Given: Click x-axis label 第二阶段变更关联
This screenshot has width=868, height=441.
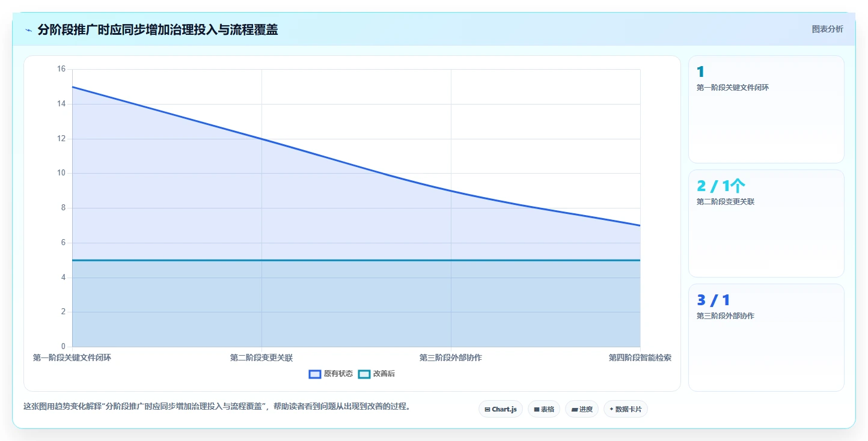Looking at the screenshot, I should coord(261,357).
